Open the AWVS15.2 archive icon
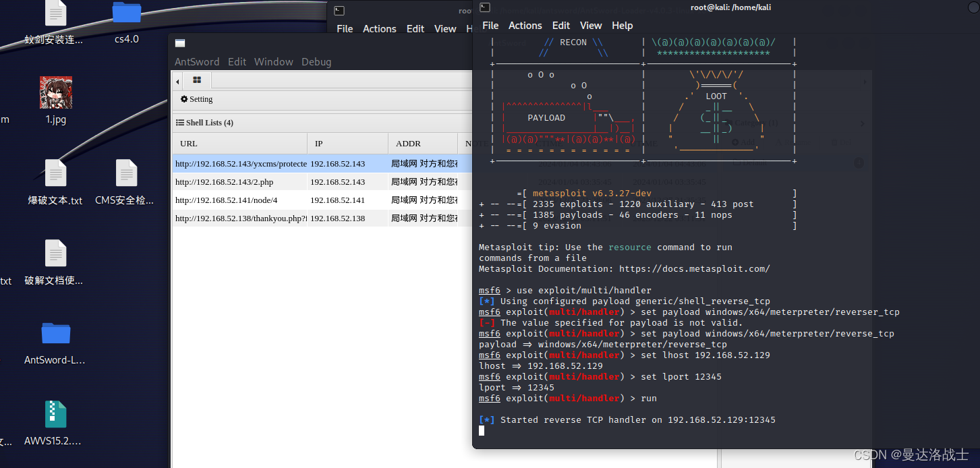The image size is (980, 468). tap(56, 414)
